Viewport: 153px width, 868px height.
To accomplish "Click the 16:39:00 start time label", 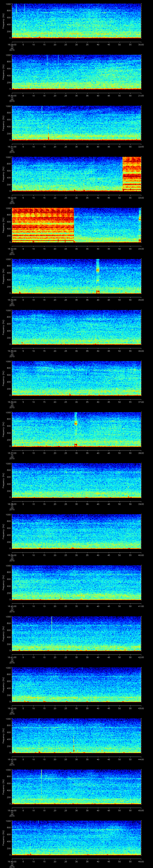I will coord(12,555).
